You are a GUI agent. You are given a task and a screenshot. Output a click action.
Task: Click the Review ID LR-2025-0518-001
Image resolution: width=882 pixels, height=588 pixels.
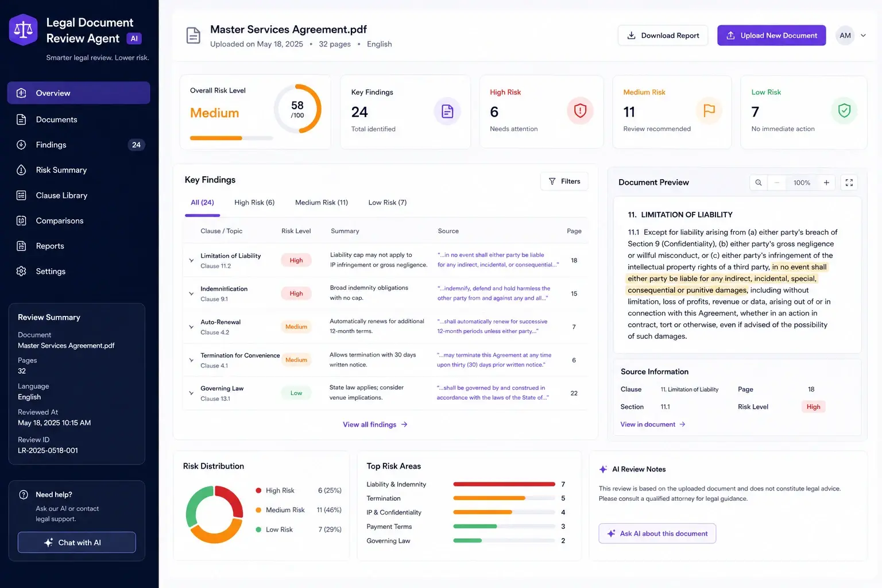[x=48, y=451]
